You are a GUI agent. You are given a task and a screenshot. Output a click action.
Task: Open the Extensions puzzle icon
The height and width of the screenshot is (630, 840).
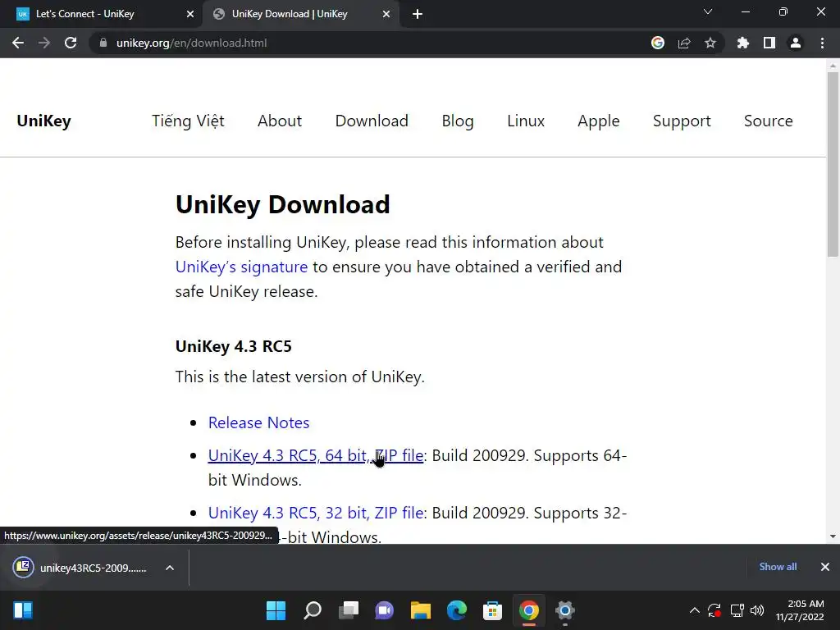coord(742,43)
